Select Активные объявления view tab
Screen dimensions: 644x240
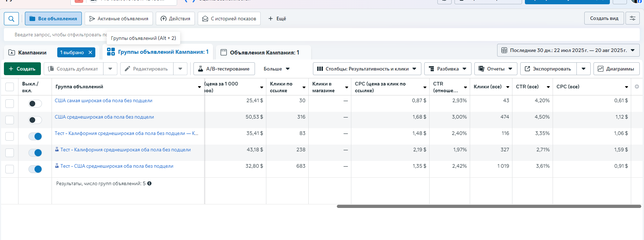(x=119, y=19)
